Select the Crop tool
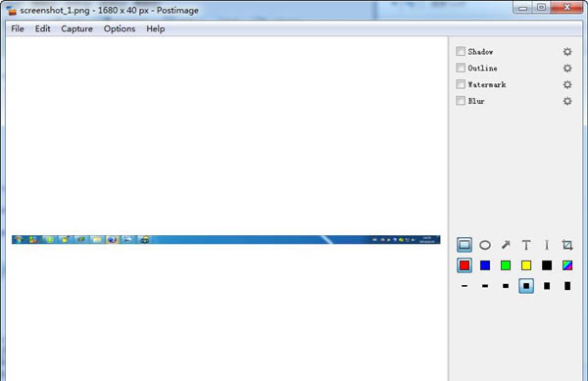Viewport: 588px width, 381px height. tap(567, 245)
